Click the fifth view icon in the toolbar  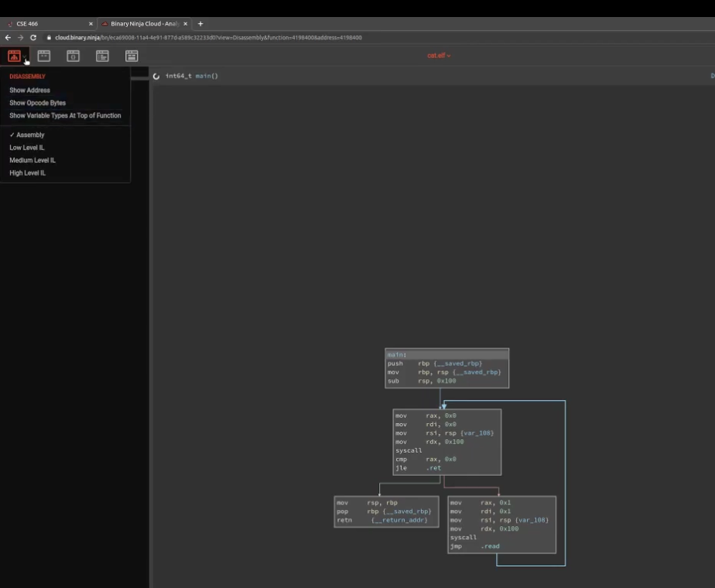pyautogui.click(x=132, y=56)
